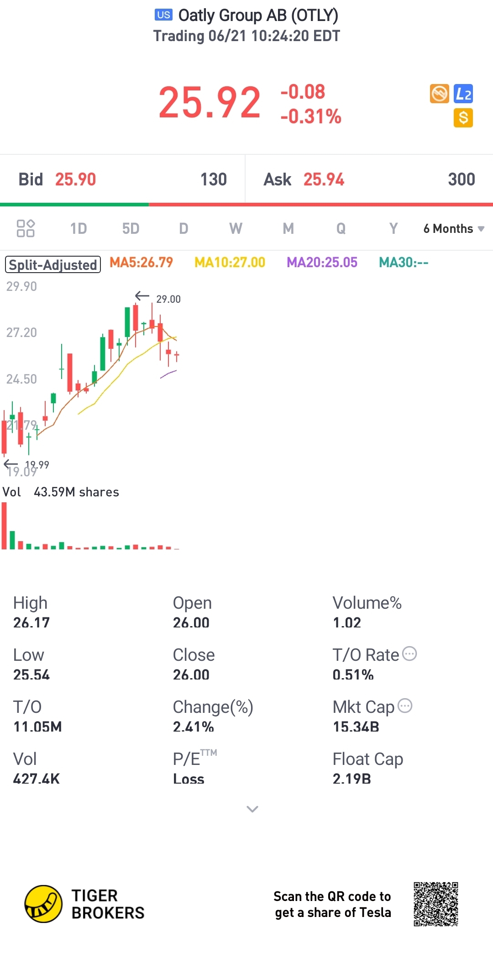This screenshot has width=493, height=980.
Task: Tap the Open value 26.00
Action: 191,622
